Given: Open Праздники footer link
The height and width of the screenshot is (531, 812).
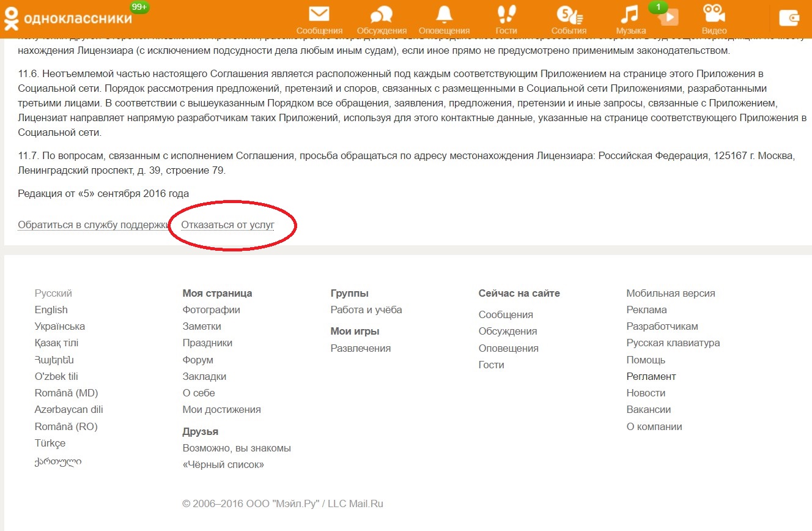Looking at the screenshot, I should (207, 343).
